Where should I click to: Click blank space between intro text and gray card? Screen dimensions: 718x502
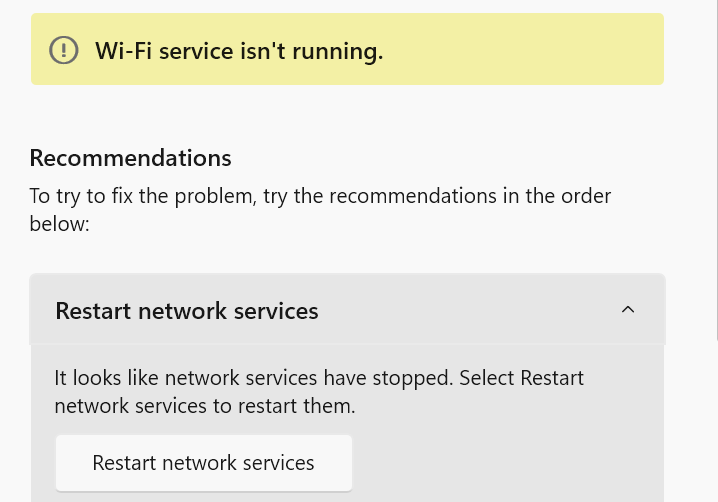click(x=347, y=255)
